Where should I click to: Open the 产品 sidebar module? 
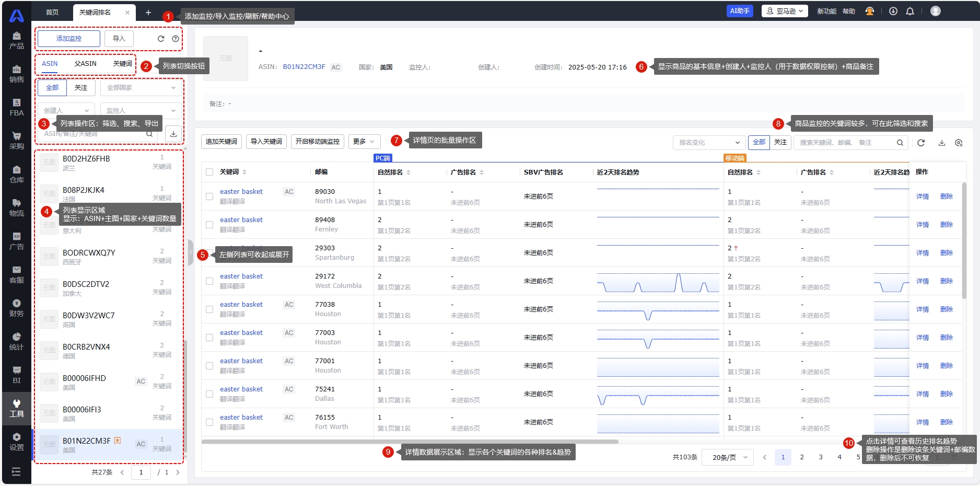[17, 41]
